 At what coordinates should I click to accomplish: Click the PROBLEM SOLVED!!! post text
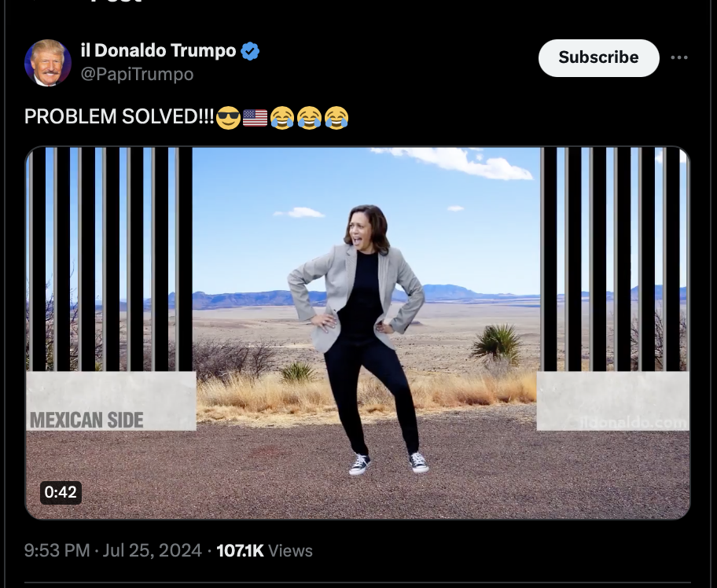coord(119,116)
